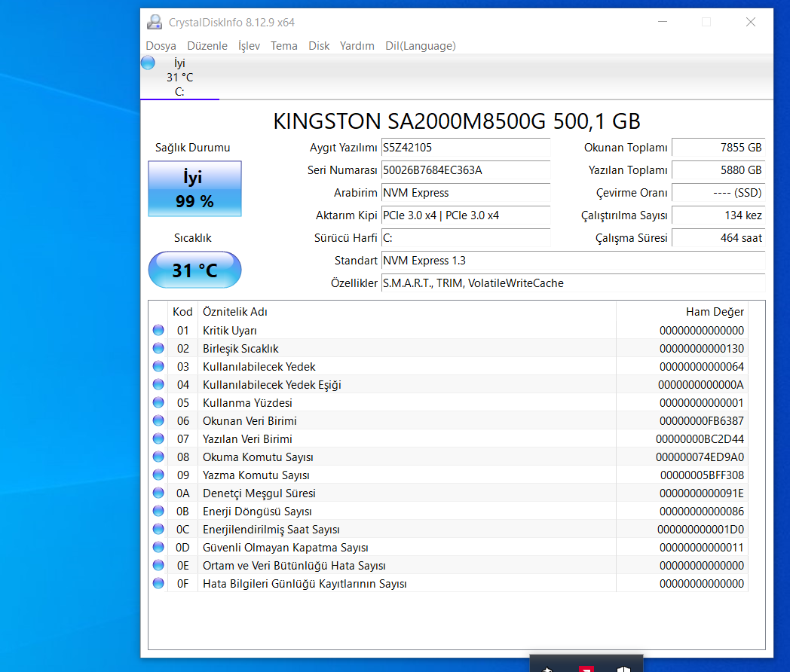Click status orb of Kritik Uyarı row
This screenshot has width=790, height=672.
click(x=158, y=330)
